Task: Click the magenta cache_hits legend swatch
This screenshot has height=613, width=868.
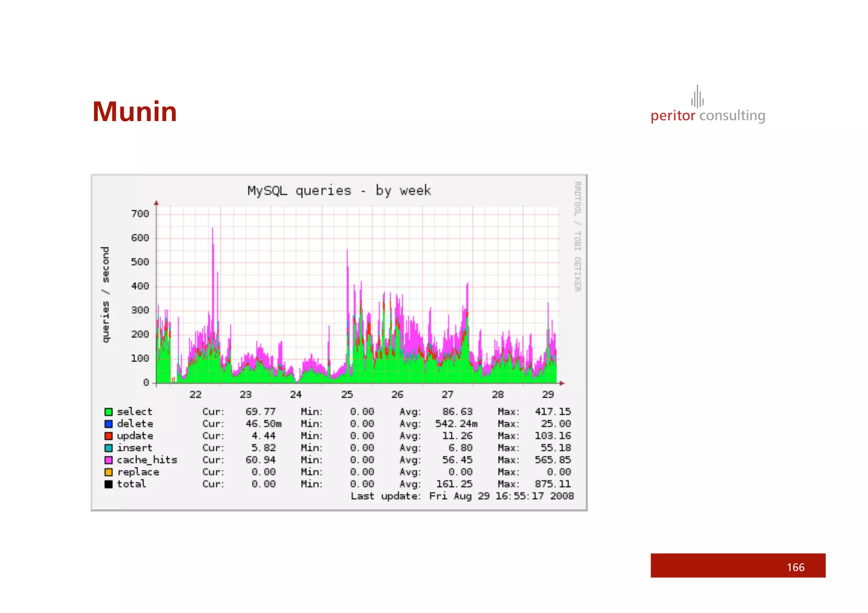Action: point(108,460)
